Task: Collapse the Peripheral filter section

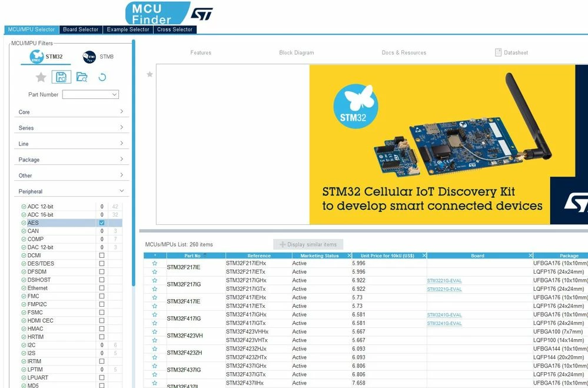Action: pyautogui.click(x=71, y=191)
